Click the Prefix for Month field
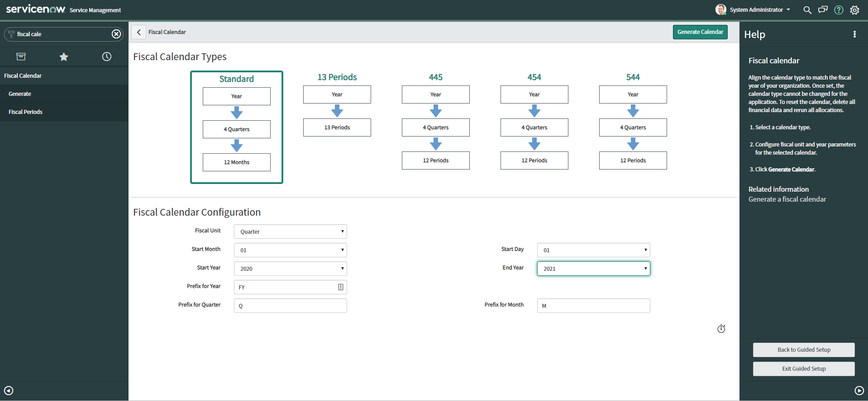 coord(594,306)
